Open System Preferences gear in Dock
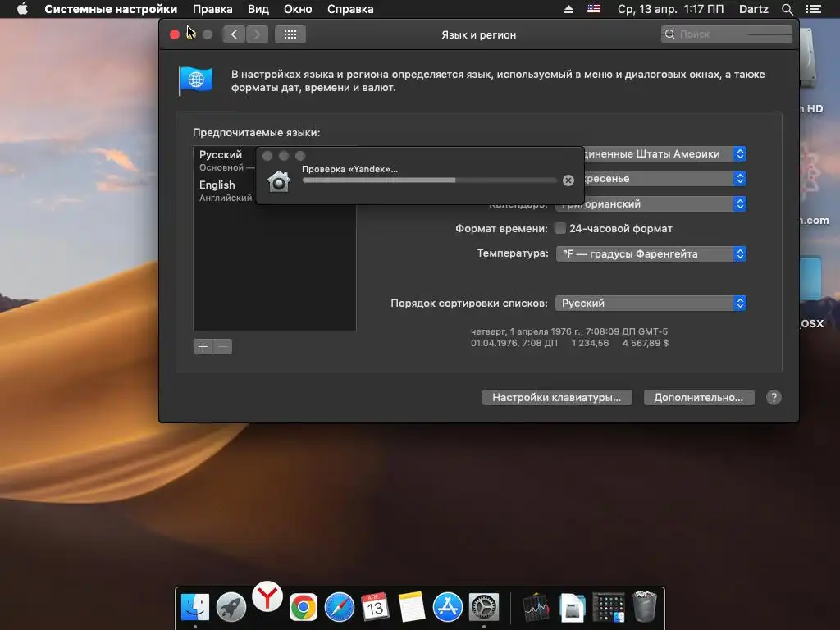This screenshot has height=630, width=840. (x=484, y=607)
